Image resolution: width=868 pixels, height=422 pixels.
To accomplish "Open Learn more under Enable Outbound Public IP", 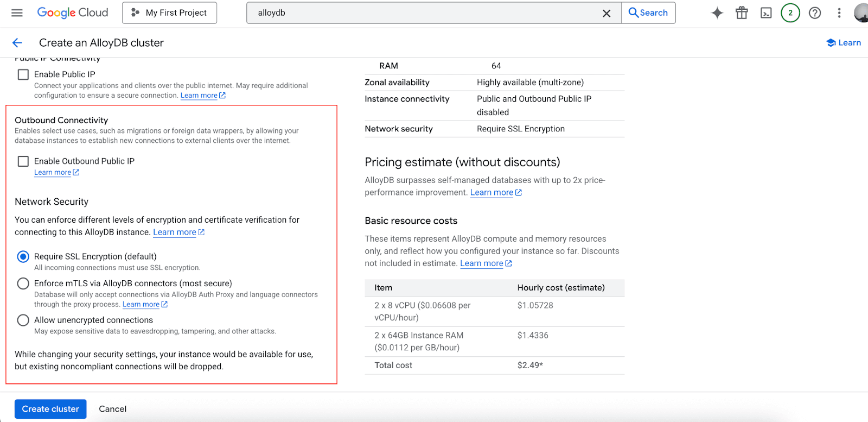I will [56, 173].
